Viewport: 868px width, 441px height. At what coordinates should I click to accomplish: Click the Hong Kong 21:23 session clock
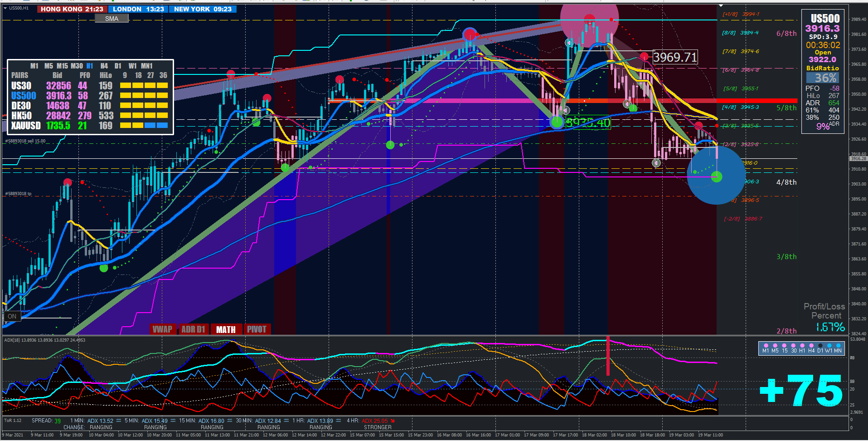[72, 9]
